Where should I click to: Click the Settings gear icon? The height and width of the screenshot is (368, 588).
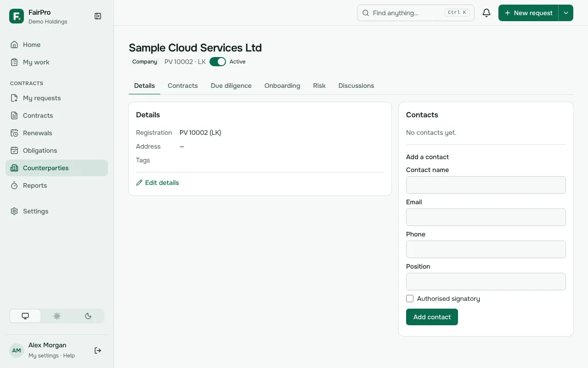coord(14,211)
